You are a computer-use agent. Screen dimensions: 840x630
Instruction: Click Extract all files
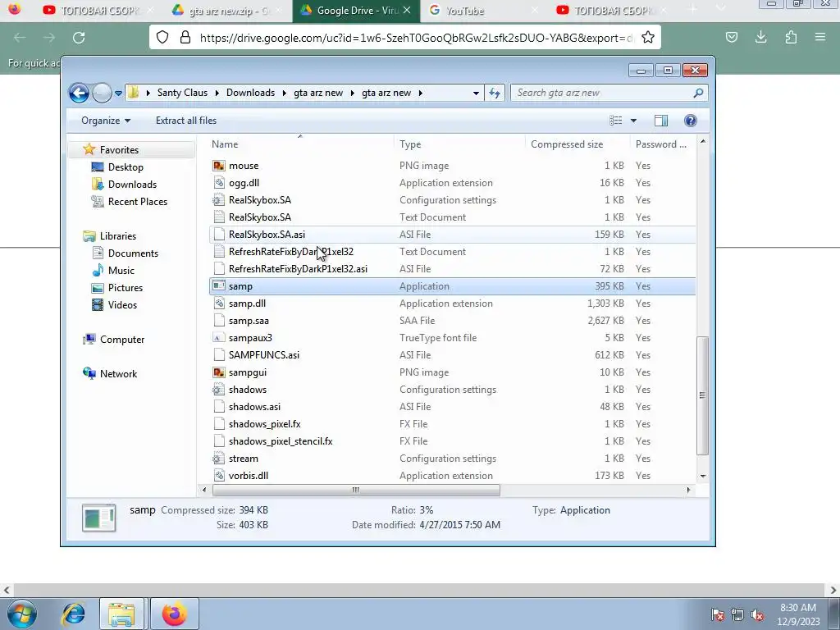click(x=186, y=121)
